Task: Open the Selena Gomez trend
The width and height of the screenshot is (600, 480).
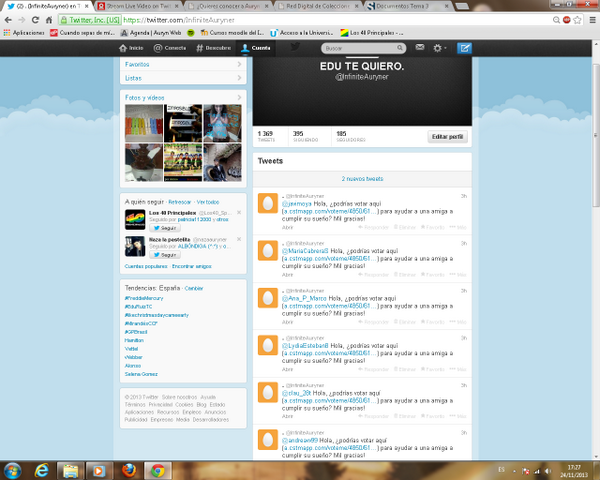Action: (141, 374)
